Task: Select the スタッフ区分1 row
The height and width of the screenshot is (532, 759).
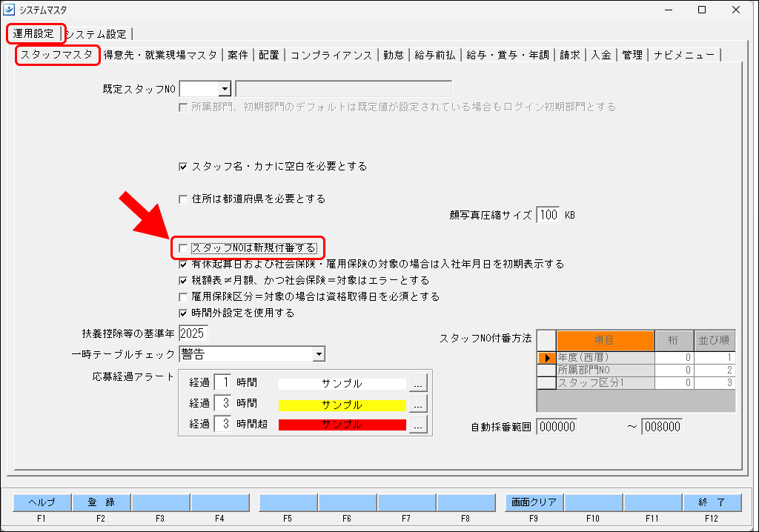Action: [x=636, y=383]
